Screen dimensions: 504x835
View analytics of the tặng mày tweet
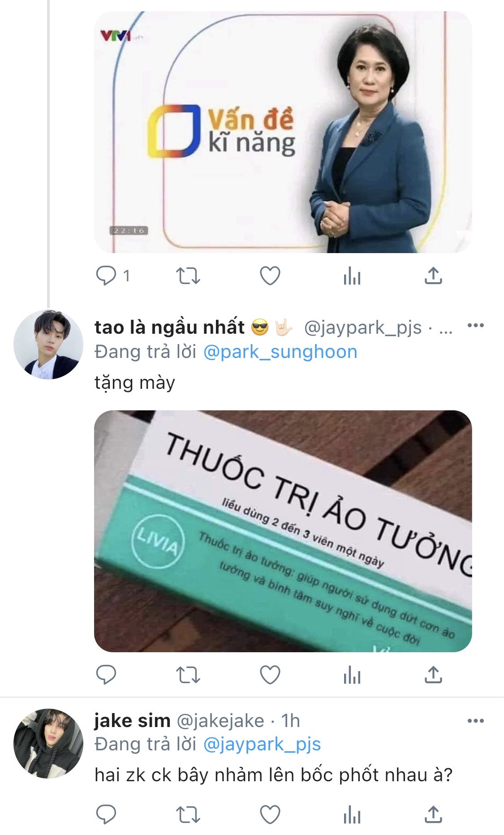[x=352, y=675]
